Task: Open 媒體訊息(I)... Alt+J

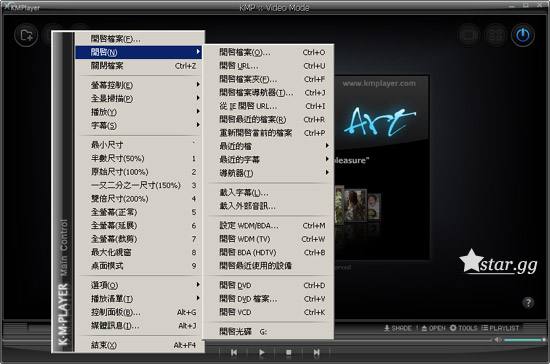Action: pos(140,325)
